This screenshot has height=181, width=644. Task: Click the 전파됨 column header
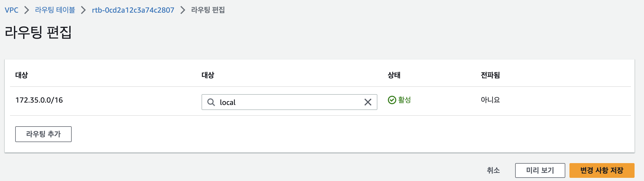490,75
